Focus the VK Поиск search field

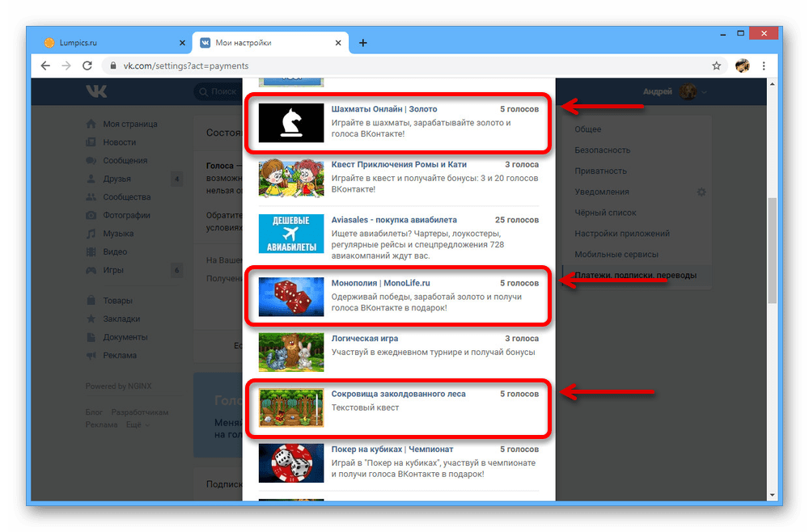(218, 91)
